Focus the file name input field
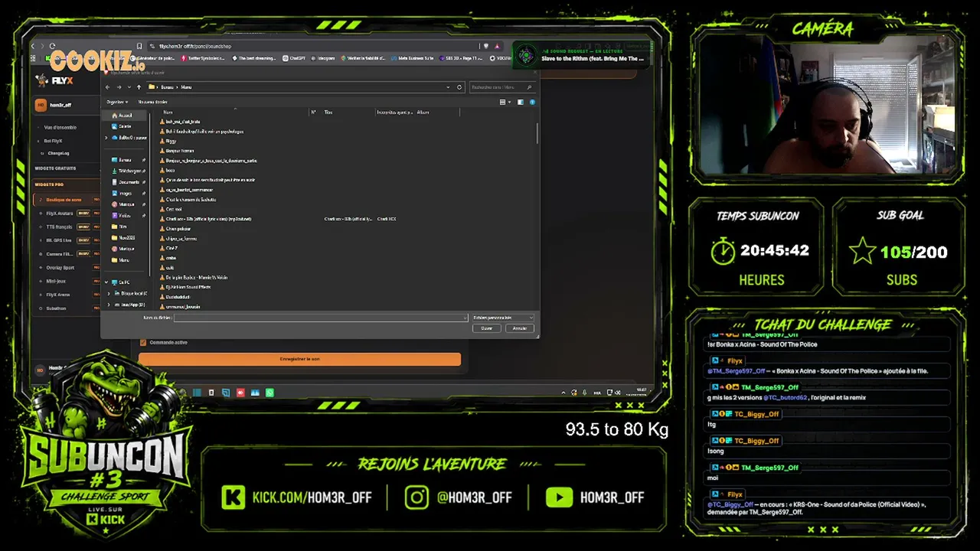 click(x=321, y=318)
